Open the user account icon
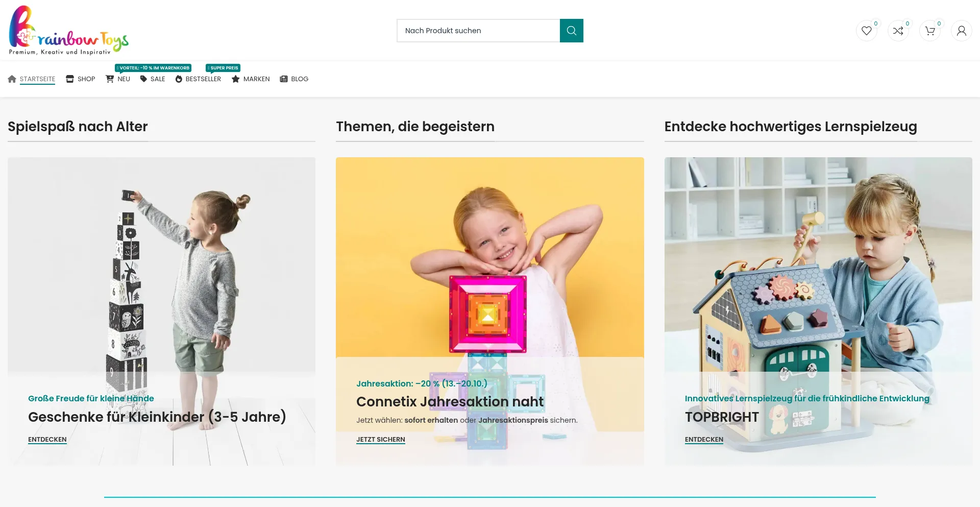This screenshot has height=507, width=980. tap(962, 31)
